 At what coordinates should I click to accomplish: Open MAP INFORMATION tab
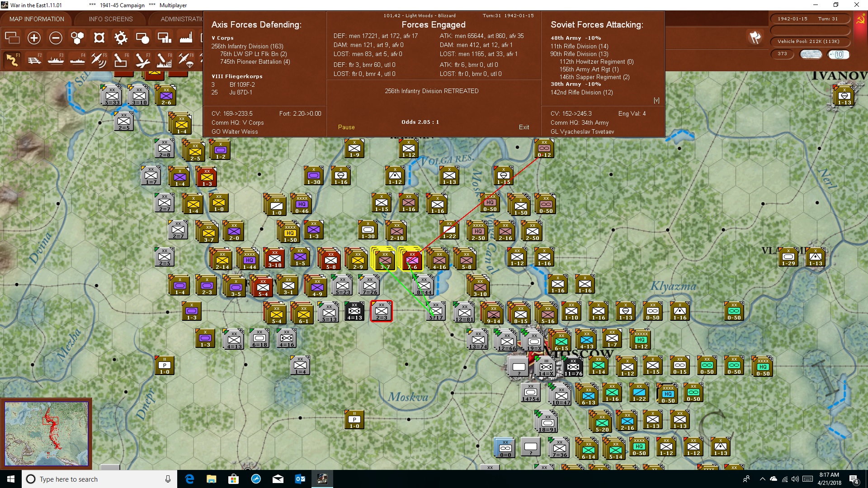click(37, 19)
